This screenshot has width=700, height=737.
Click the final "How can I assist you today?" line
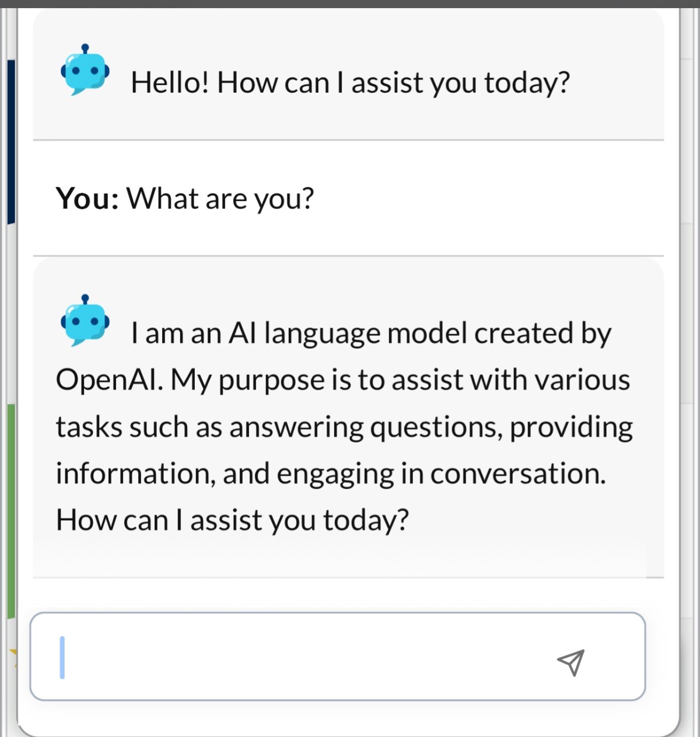click(x=232, y=520)
